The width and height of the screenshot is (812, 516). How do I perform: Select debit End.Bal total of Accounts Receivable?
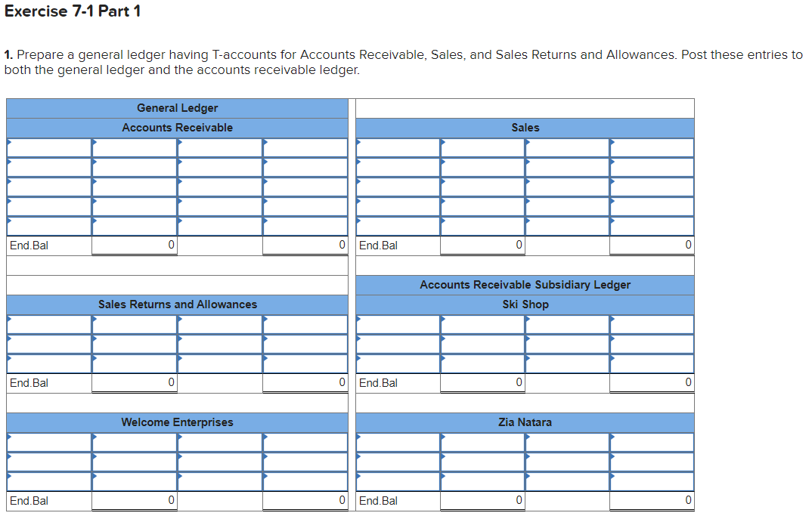[135, 246]
